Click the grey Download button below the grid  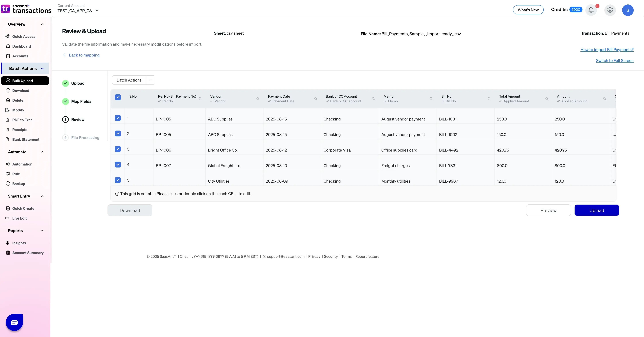[130, 210]
